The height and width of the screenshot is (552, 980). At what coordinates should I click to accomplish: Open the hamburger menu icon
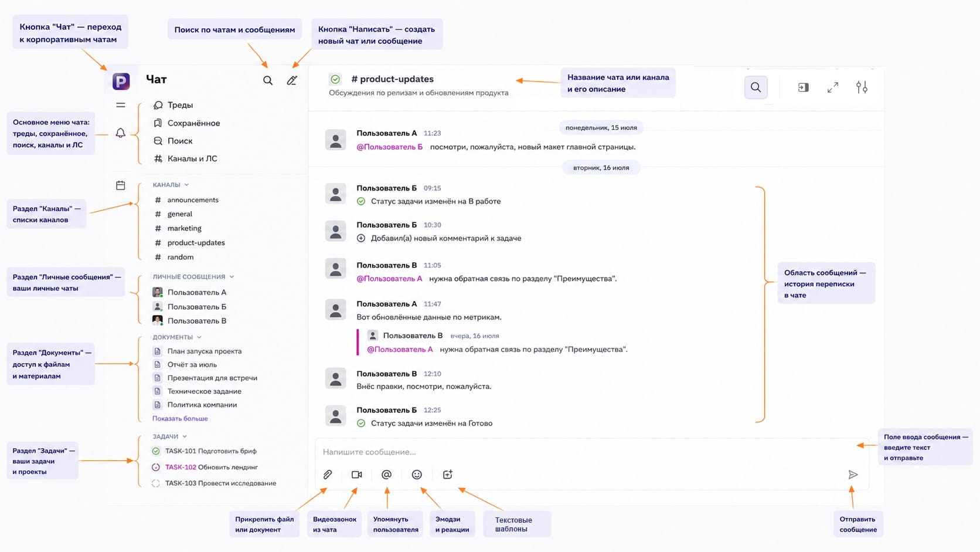click(x=121, y=106)
